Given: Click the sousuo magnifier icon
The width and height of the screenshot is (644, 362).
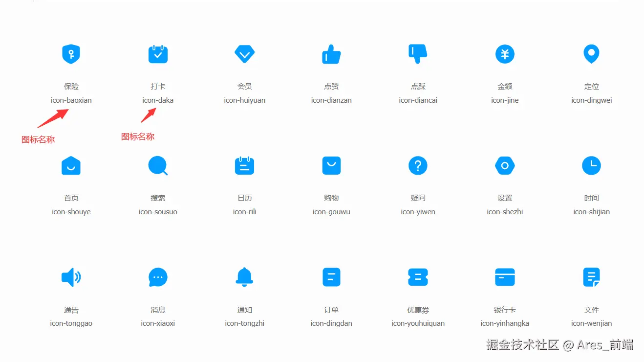Looking at the screenshot, I should coord(158,166).
